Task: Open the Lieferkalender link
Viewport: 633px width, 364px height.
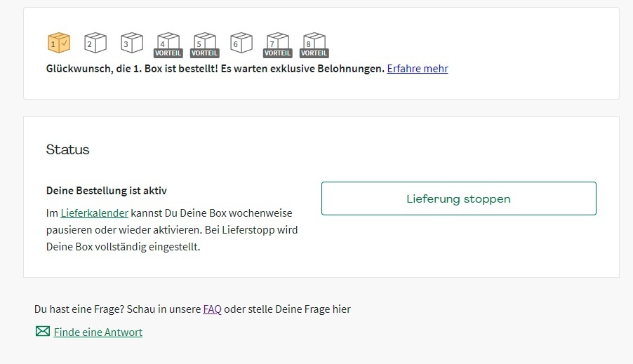Action: (x=94, y=213)
